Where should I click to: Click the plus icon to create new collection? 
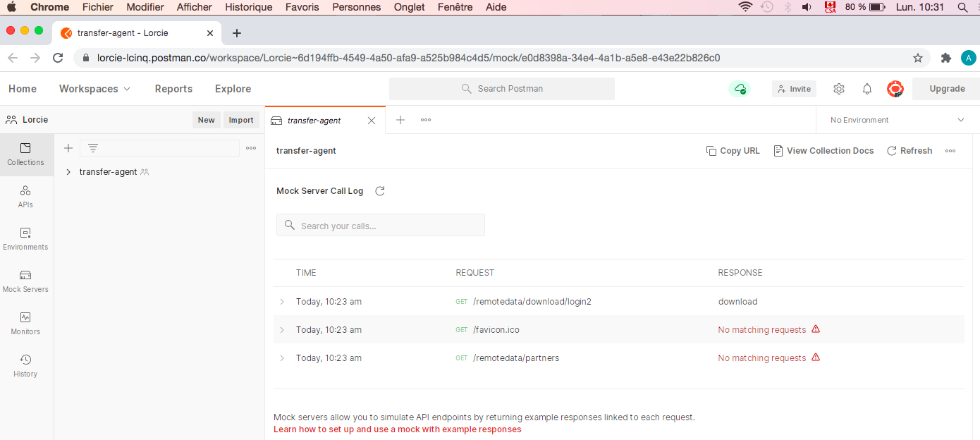pyautogui.click(x=68, y=148)
